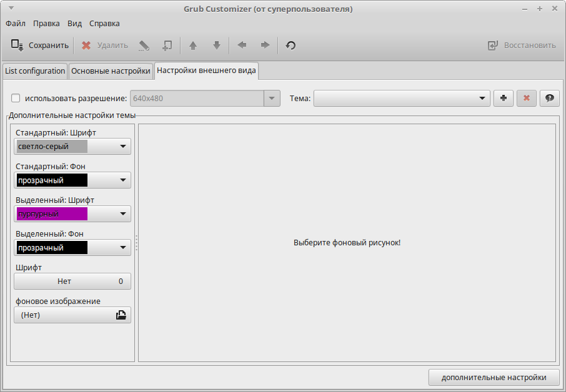Click the дополнительные настройки button

pos(494,378)
